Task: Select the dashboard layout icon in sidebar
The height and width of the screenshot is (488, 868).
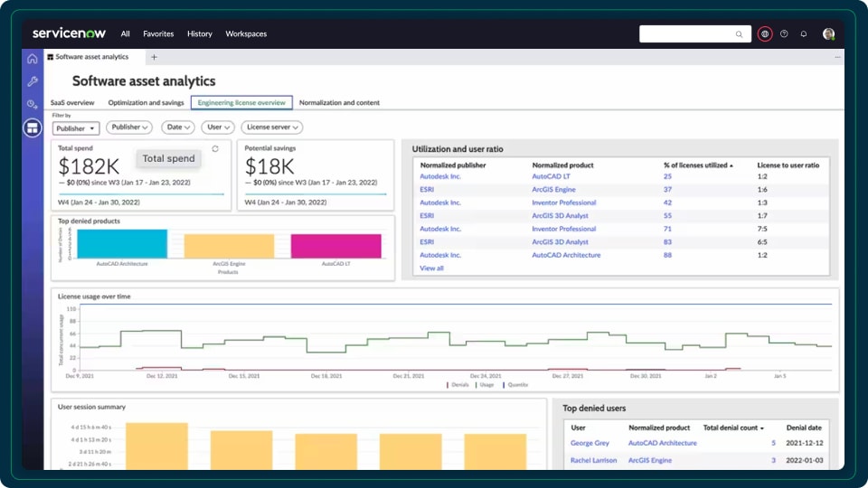Action: click(x=33, y=128)
